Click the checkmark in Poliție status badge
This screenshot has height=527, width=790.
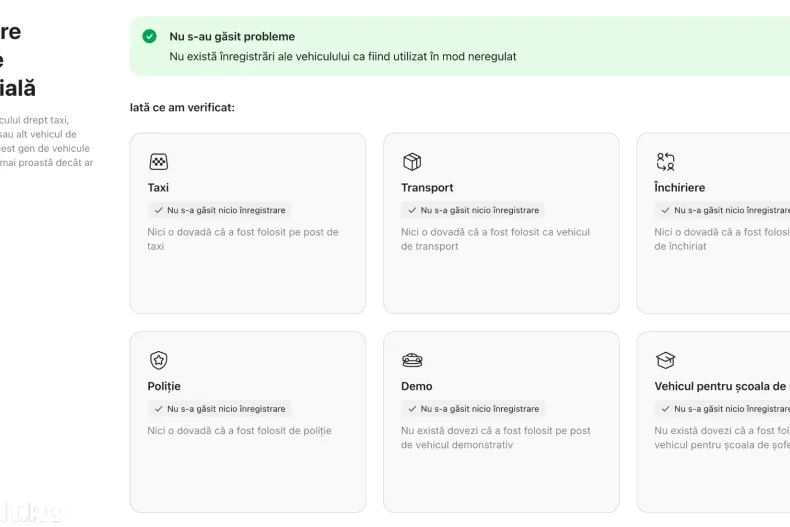[159, 409]
